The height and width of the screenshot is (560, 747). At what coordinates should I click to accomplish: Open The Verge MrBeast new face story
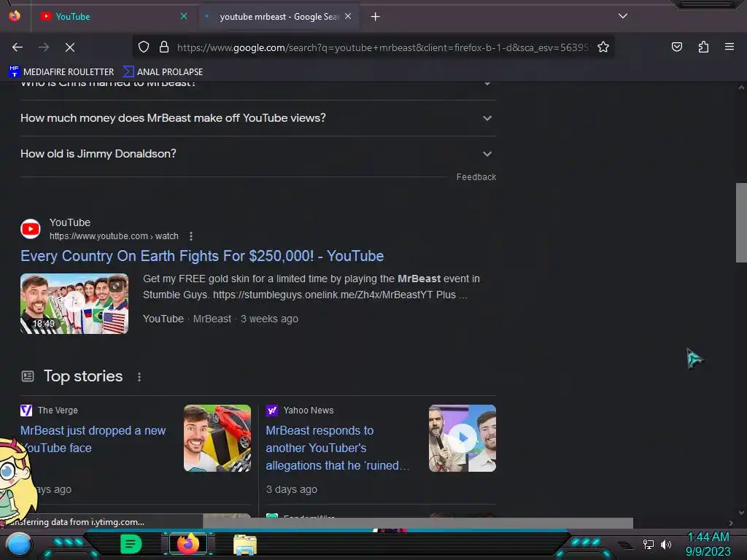pyautogui.click(x=93, y=439)
